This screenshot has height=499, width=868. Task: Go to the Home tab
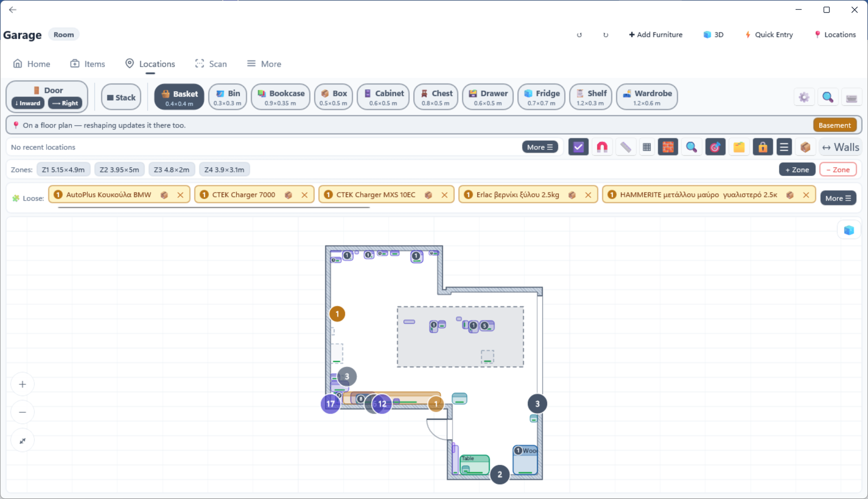tap(32, 64)
